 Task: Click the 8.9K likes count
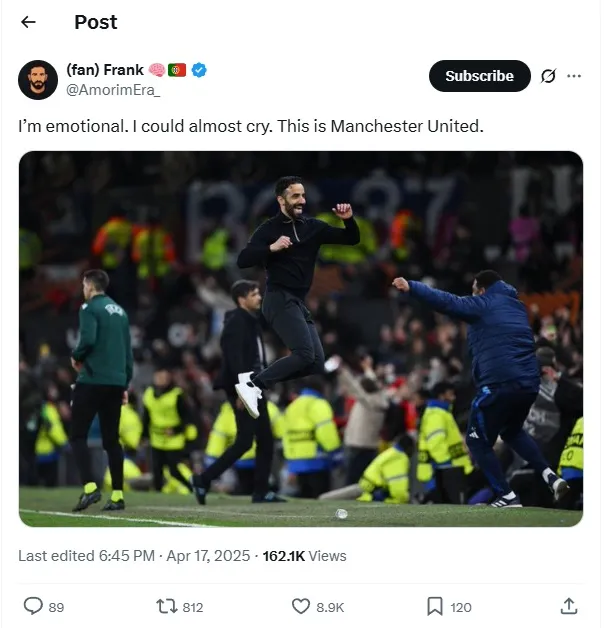pyautogui.click(x=331, y=607)
